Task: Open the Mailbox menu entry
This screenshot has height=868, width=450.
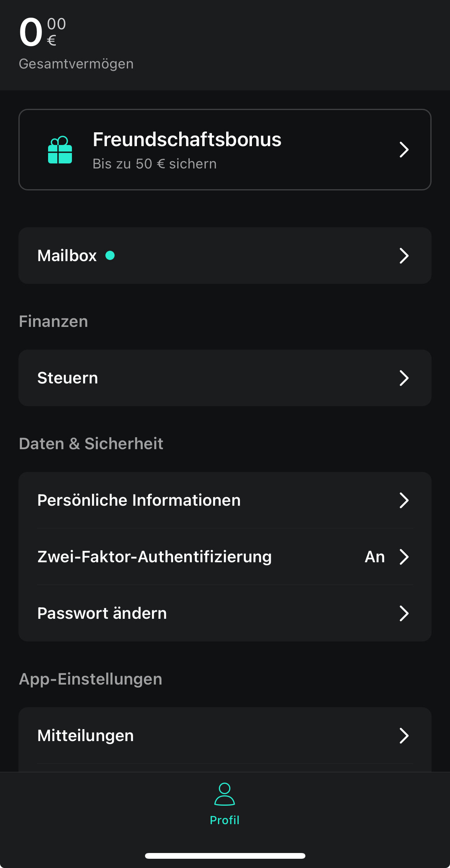Action: pyautogui.click(x=67, y=256)
